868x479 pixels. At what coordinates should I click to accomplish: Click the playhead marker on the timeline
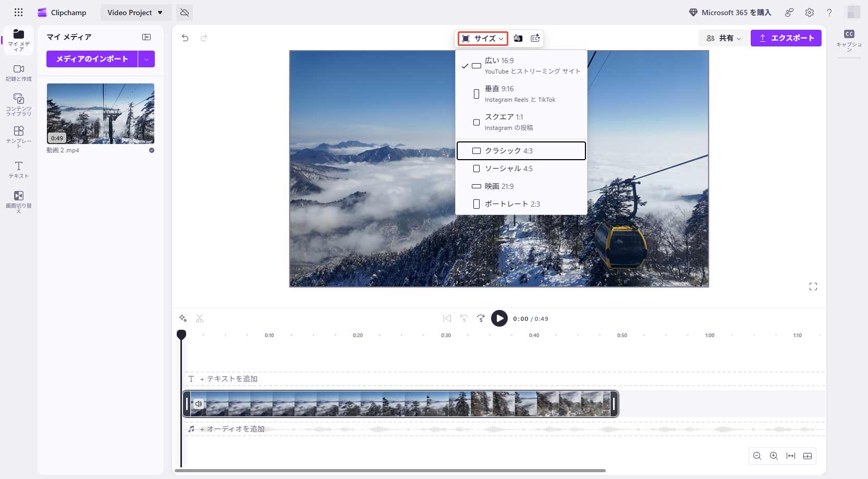(181, 334)
